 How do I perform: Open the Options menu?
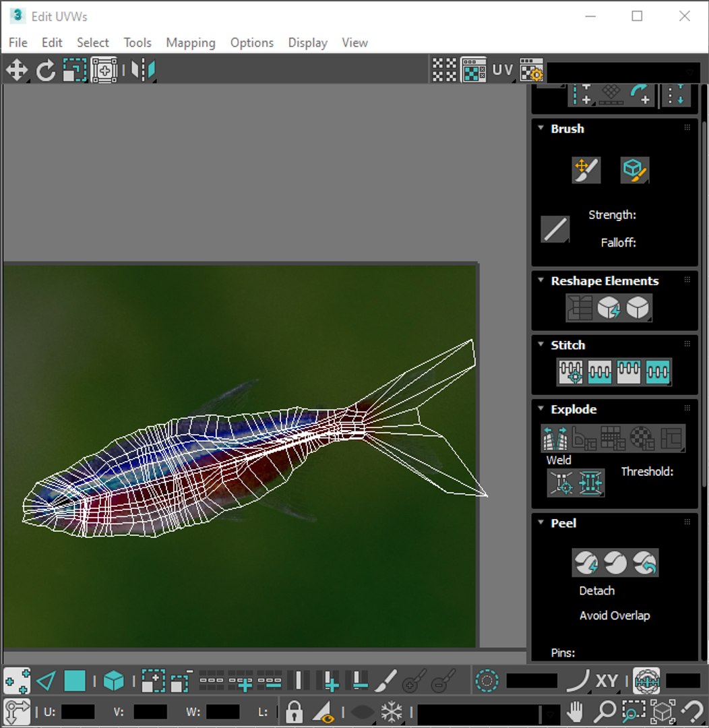click(x=252, y=42)
